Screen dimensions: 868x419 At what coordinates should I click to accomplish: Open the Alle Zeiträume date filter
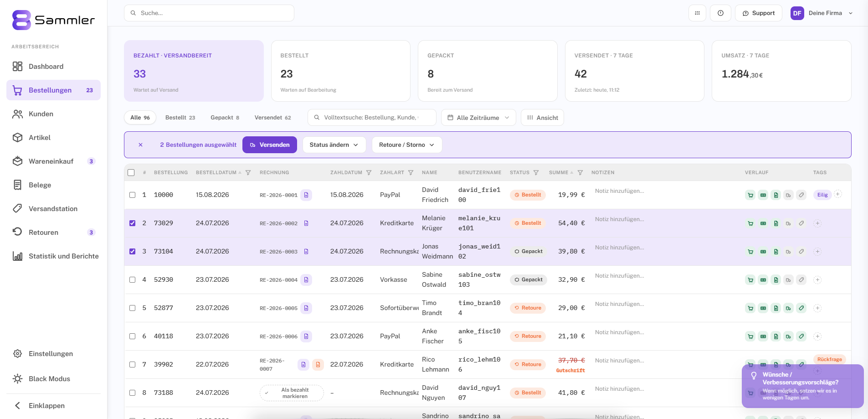pyautogui.click(x=478, y=118)
